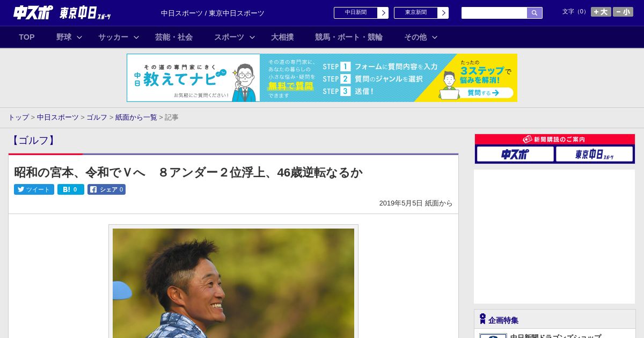Open the 競馬・ボート・競輪 menu item
This screenshot has height=338, width=644.
click(x=349, y=37)
